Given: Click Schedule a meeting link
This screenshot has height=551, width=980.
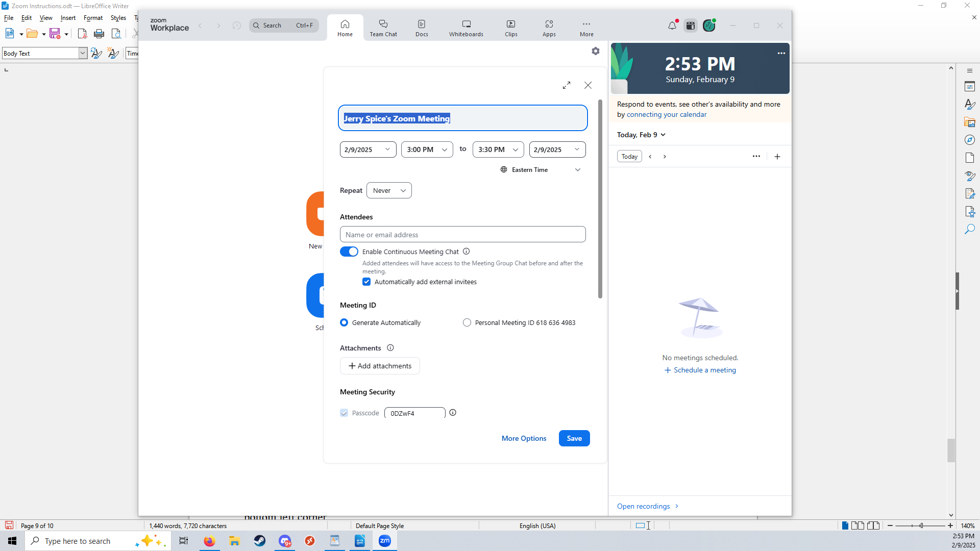Looking at the screenshot, I should point(700,370).
